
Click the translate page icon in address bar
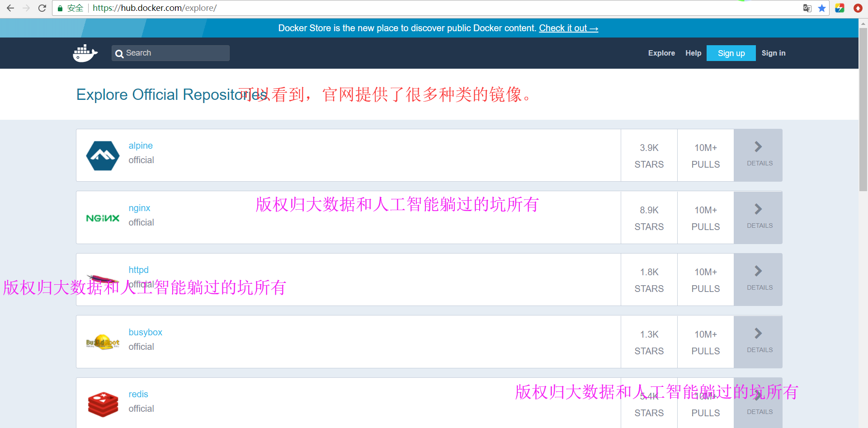[807, 8]
